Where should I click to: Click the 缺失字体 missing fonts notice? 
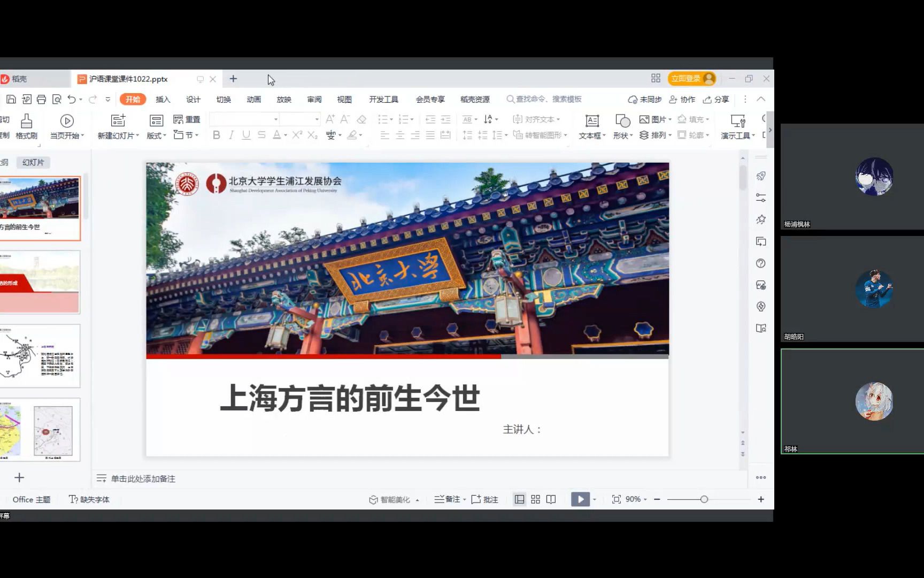tap(89, 499)
